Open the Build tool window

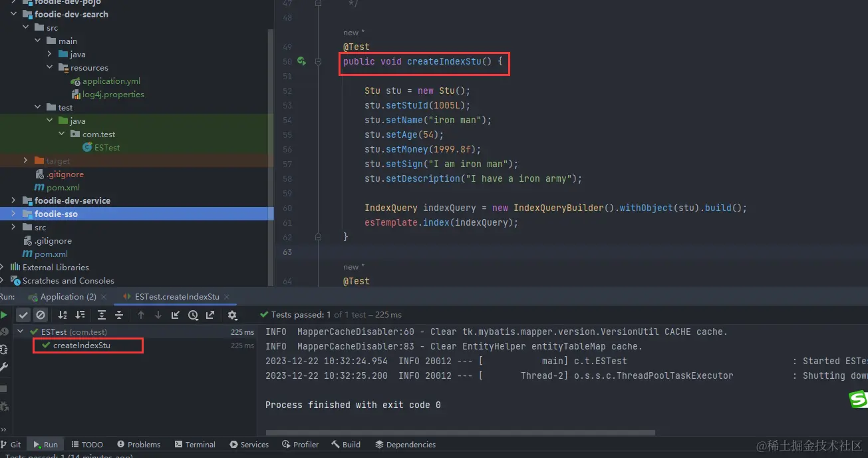[346, 444]
